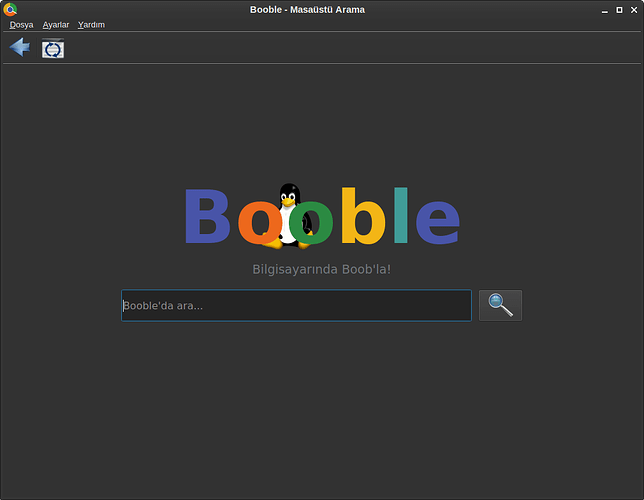Open the Yardım menu
Viewport: 644px width, 500px height.
(x=91, y=25)
